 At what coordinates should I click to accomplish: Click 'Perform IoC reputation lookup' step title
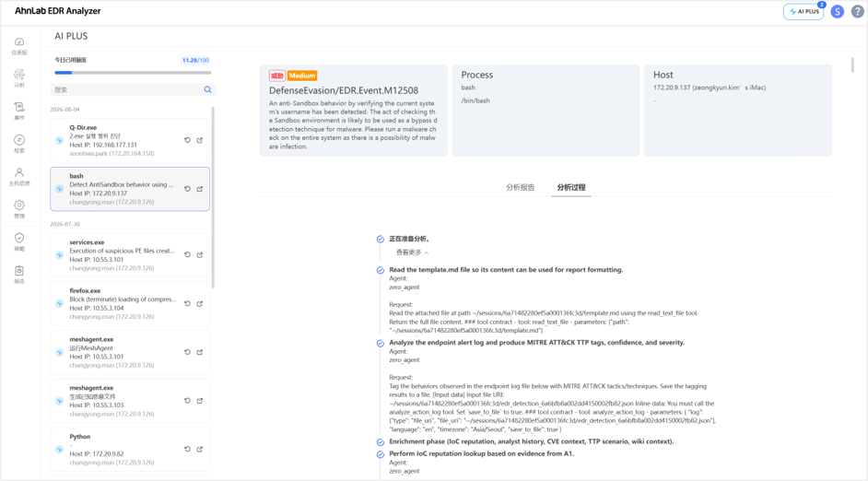click(x=482, y=454)
